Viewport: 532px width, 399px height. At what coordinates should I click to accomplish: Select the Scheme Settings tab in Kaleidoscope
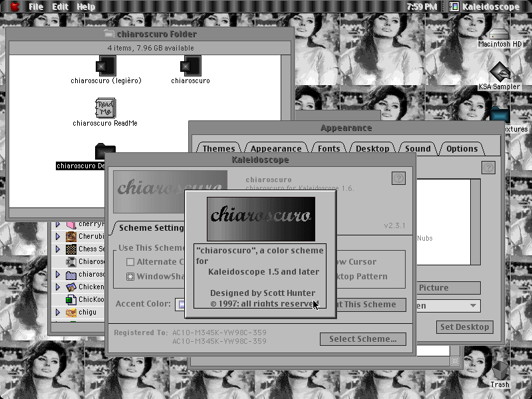pyautogui.click(x=149, y=227)
